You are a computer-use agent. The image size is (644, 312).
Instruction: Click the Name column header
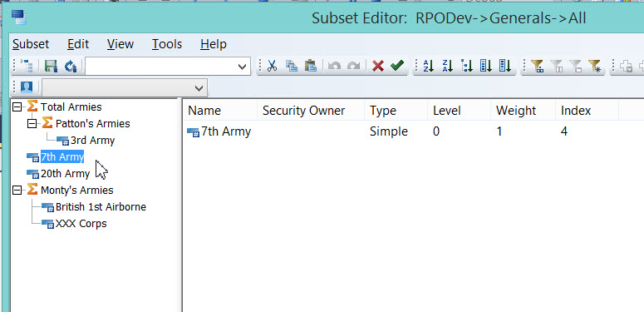(219, 111)
